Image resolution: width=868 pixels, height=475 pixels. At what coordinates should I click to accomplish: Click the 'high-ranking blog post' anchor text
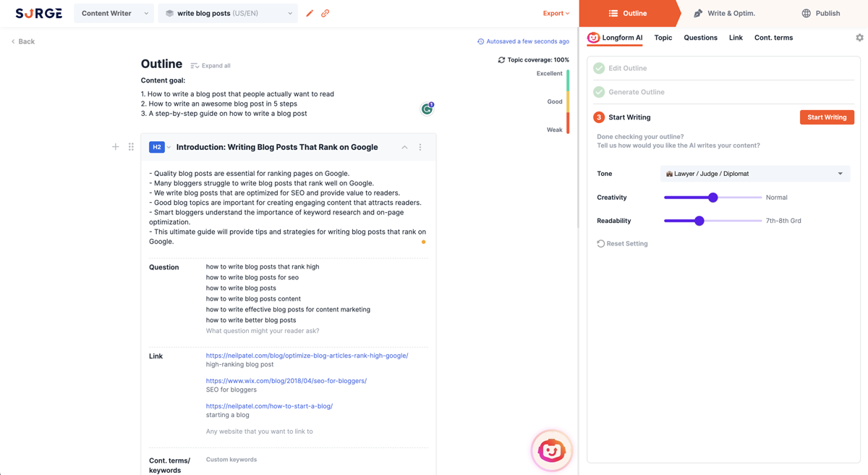tap(239, 364)
